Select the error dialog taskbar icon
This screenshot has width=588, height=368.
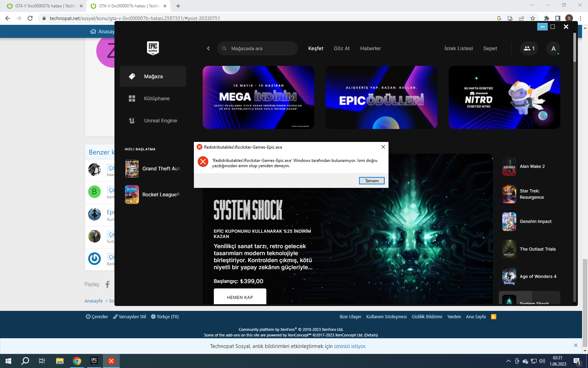111,361
